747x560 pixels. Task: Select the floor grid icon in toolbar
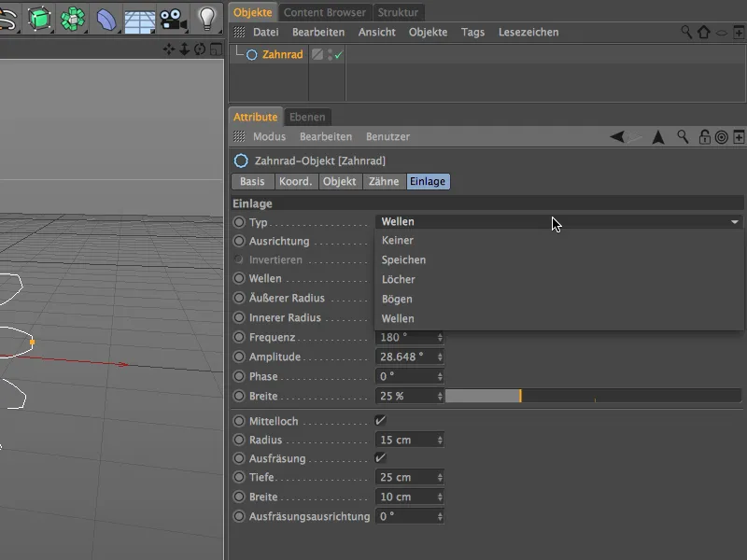coord(139,19)
